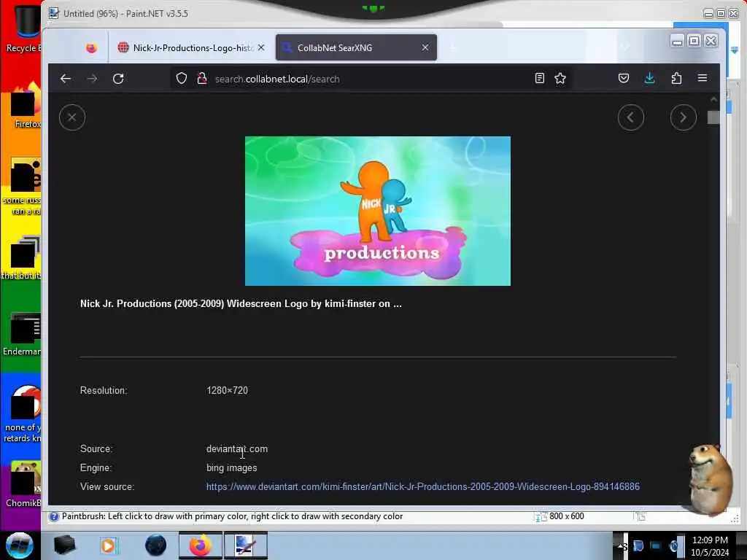Show the previous image result
The image size is (747, 560).
pyautogui.click(x=631, y=117)
